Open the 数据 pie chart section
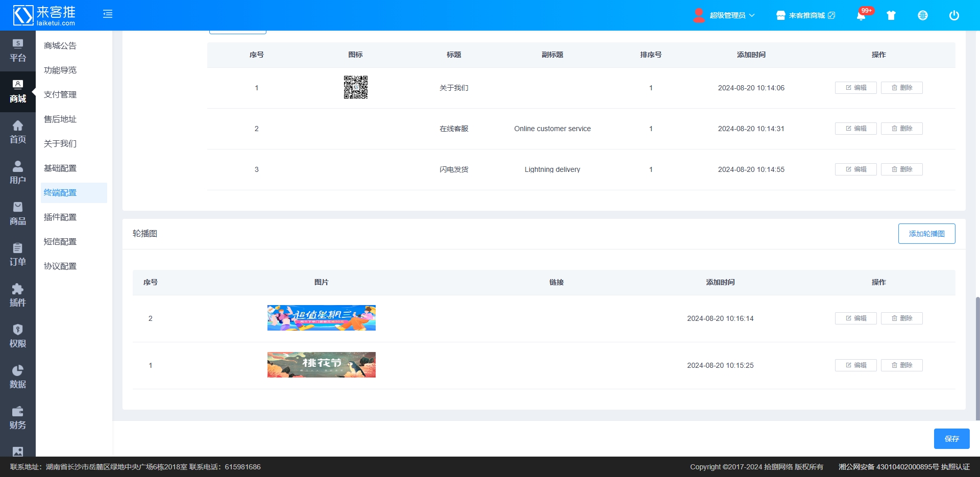Screen dimensions: 980x477 click(18, 377)
